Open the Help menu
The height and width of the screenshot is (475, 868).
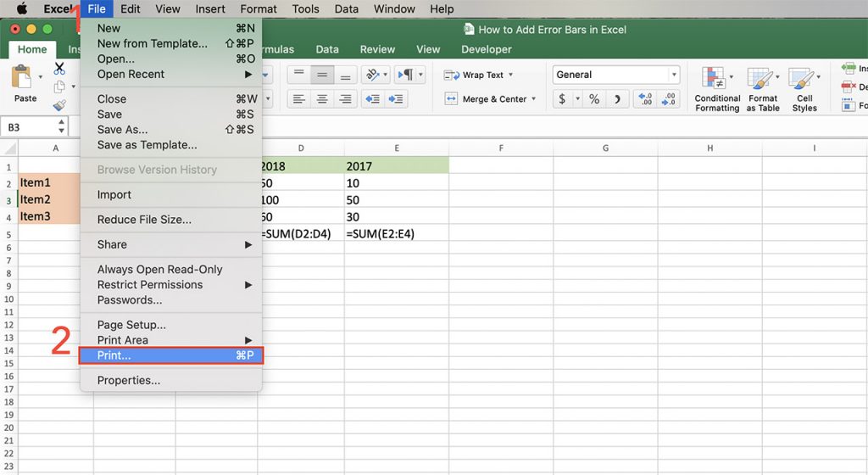442,8
